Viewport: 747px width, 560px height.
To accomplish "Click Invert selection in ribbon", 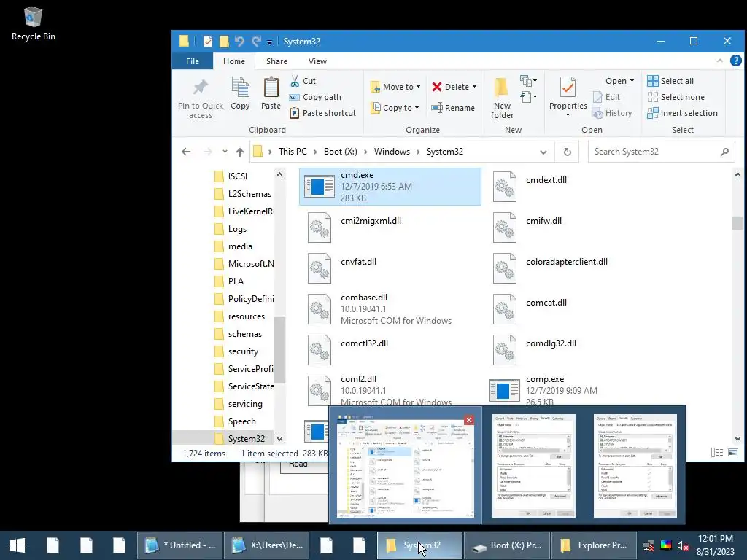I will 682,113.
